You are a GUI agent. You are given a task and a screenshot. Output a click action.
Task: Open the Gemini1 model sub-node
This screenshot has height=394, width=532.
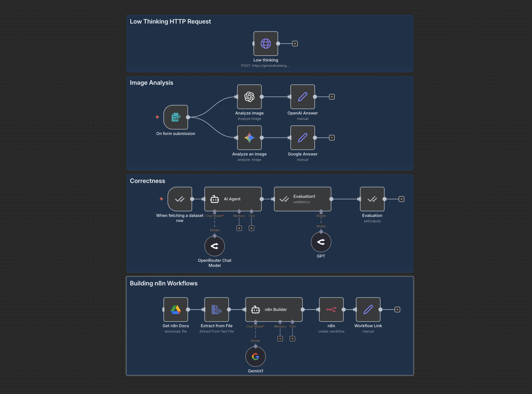255,356
